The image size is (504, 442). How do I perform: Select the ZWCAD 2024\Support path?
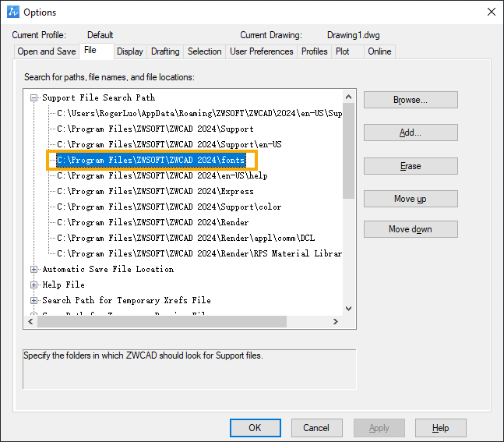click(x=155, y=129)
